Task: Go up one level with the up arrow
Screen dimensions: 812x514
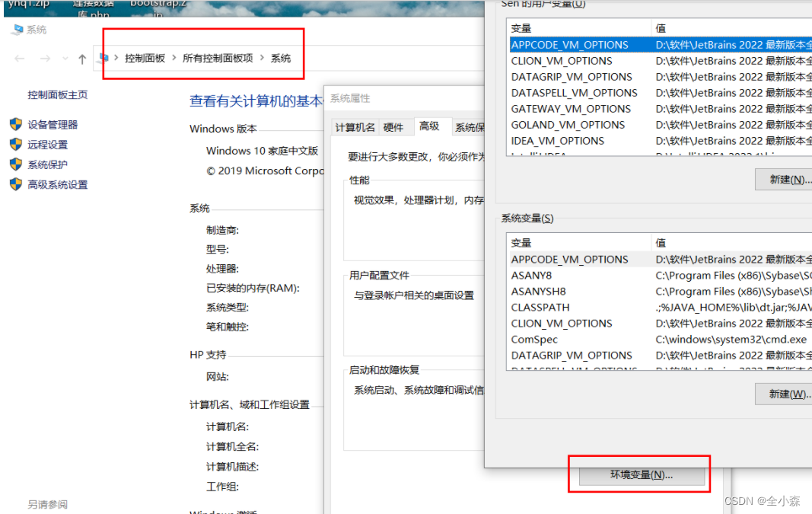Action: (82, 59)
